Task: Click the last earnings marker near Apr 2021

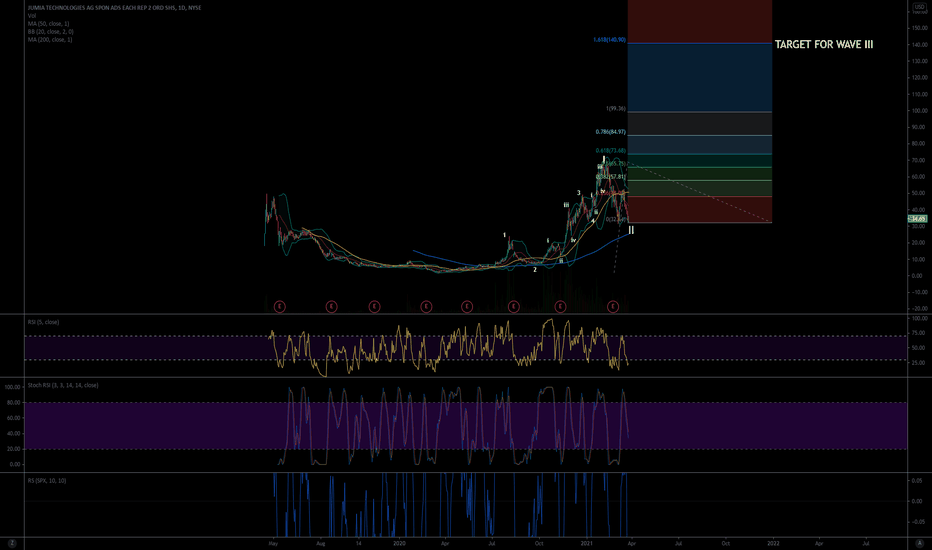Action: [x=613, y=307]
